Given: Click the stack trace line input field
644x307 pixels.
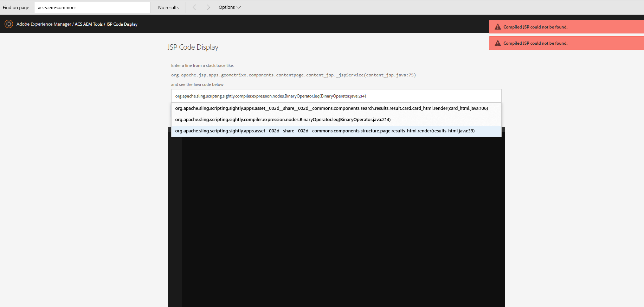Looking at the screenshot, I should [336, 96].
